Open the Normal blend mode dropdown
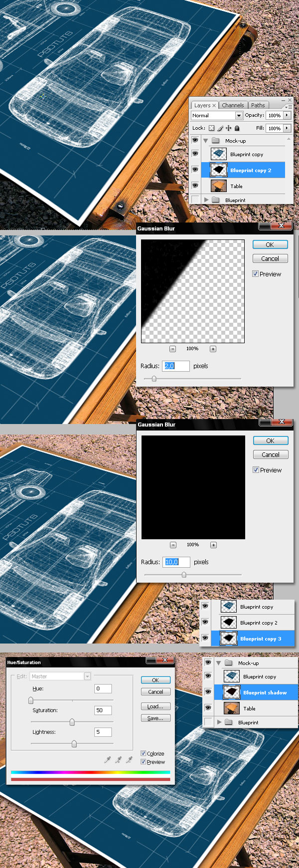This screenshot has height=868, width=299. coord(239,115)
